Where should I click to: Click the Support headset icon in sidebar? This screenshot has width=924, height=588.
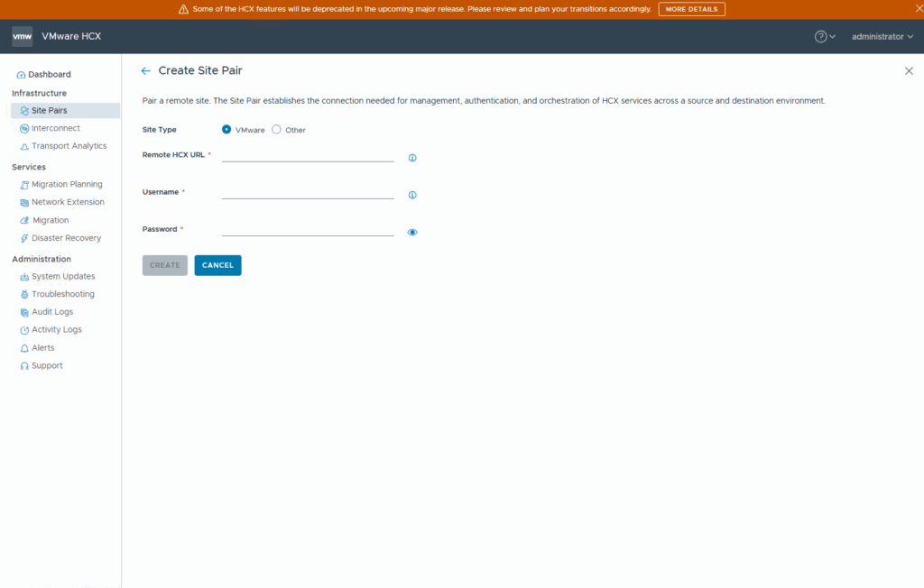pos(24,366)
